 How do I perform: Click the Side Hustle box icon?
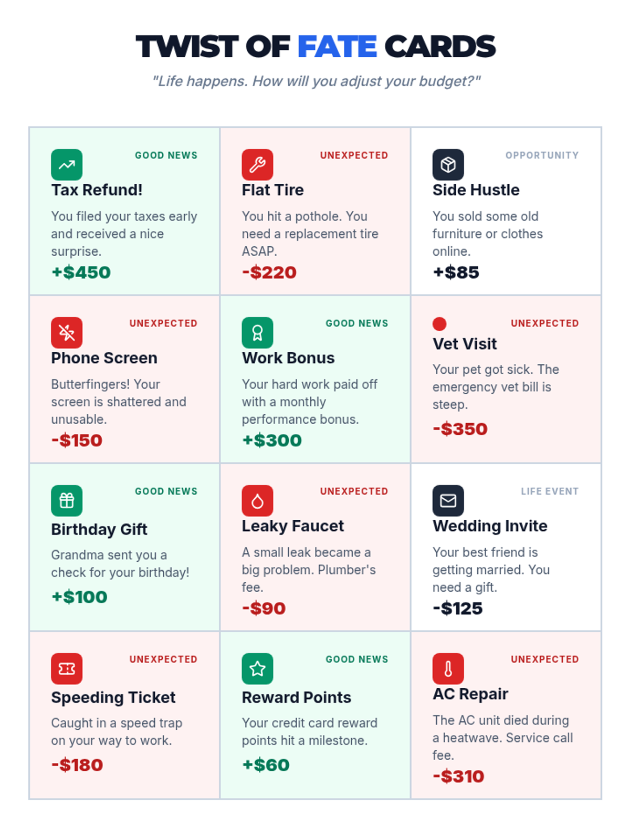[x=448, y=165]
